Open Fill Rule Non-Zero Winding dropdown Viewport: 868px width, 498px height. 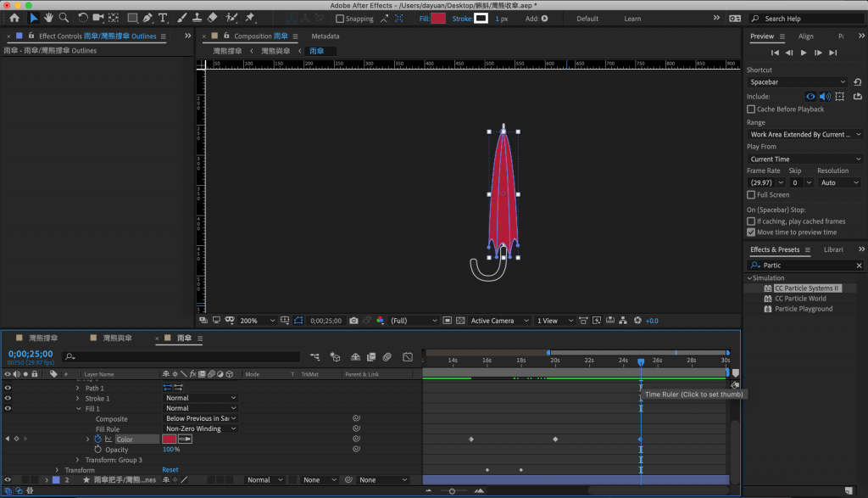200,428
